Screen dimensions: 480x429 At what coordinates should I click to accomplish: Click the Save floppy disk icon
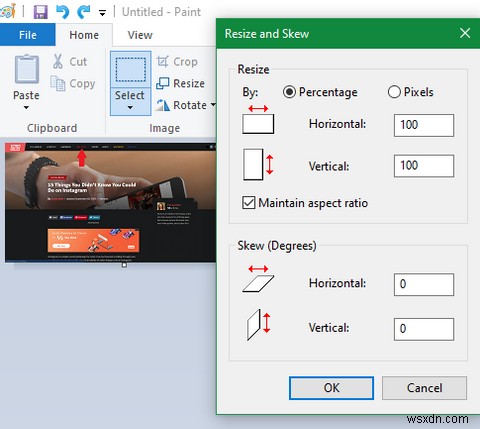[41, 12]
